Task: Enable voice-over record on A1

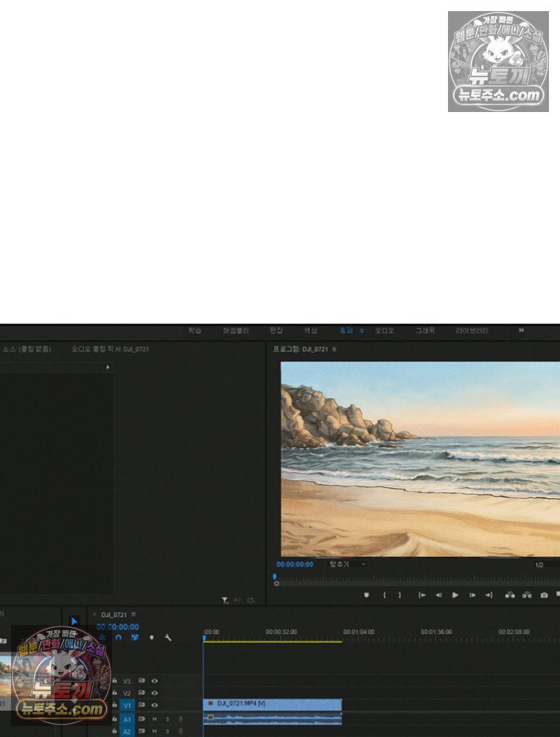Action: pos(181,719)
